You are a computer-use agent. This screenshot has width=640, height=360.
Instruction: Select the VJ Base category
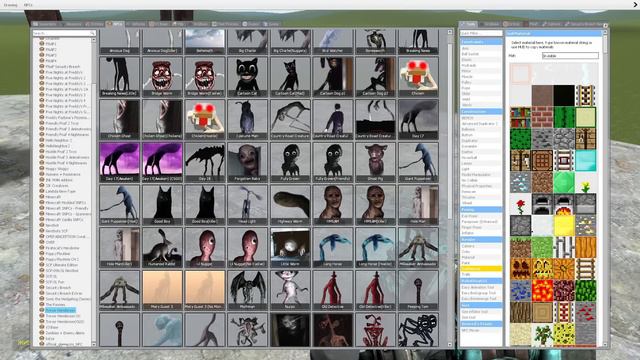coord(52,327)
